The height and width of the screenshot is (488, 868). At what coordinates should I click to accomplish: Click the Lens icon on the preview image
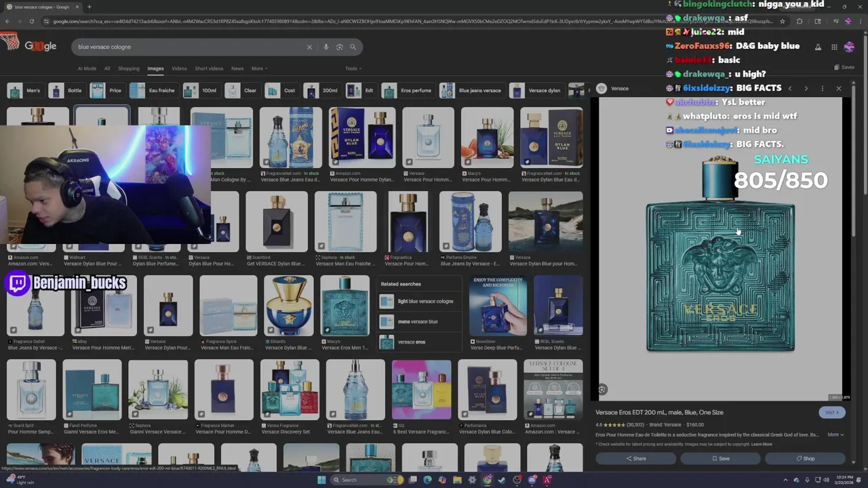(601, 389)
